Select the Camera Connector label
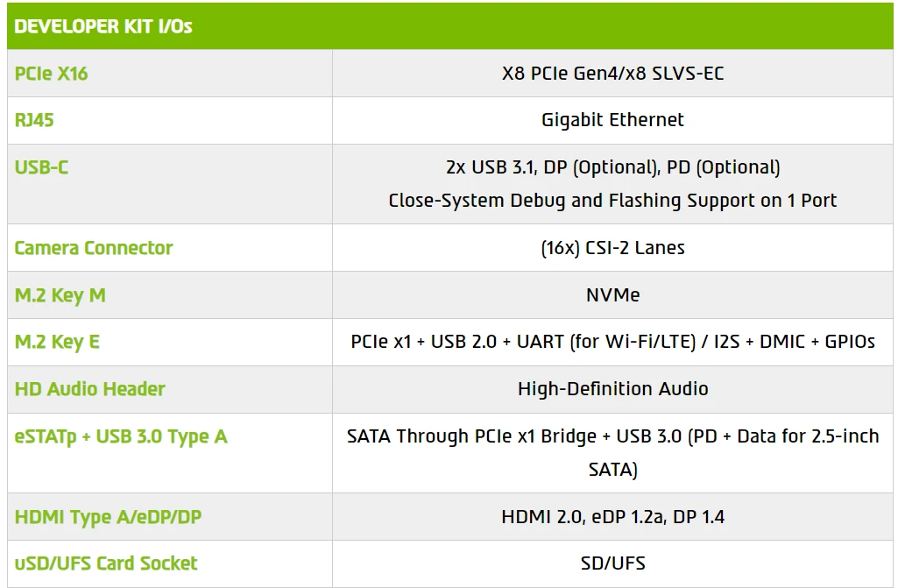The height and width of the screenshot is (588, 898). (94, 248)
